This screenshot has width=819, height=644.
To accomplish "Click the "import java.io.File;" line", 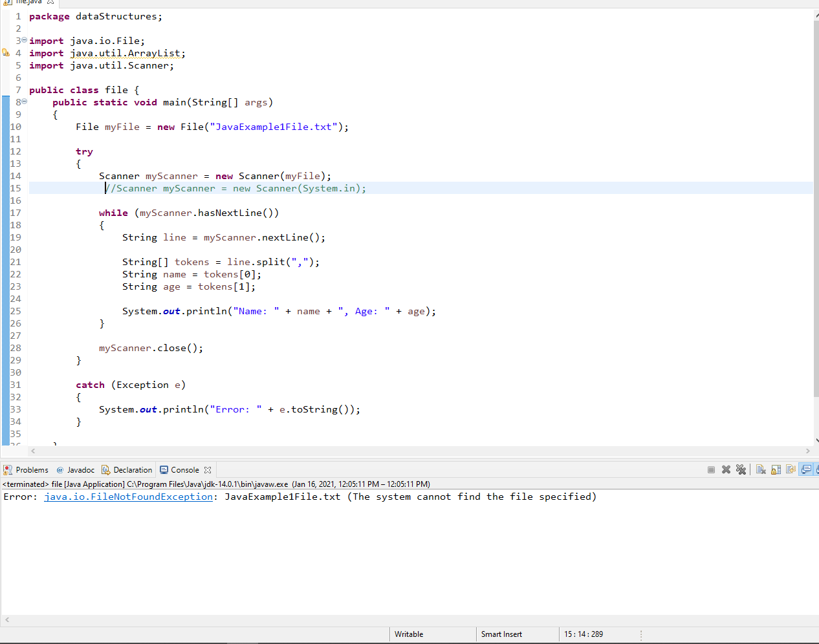I will [87, 41].
